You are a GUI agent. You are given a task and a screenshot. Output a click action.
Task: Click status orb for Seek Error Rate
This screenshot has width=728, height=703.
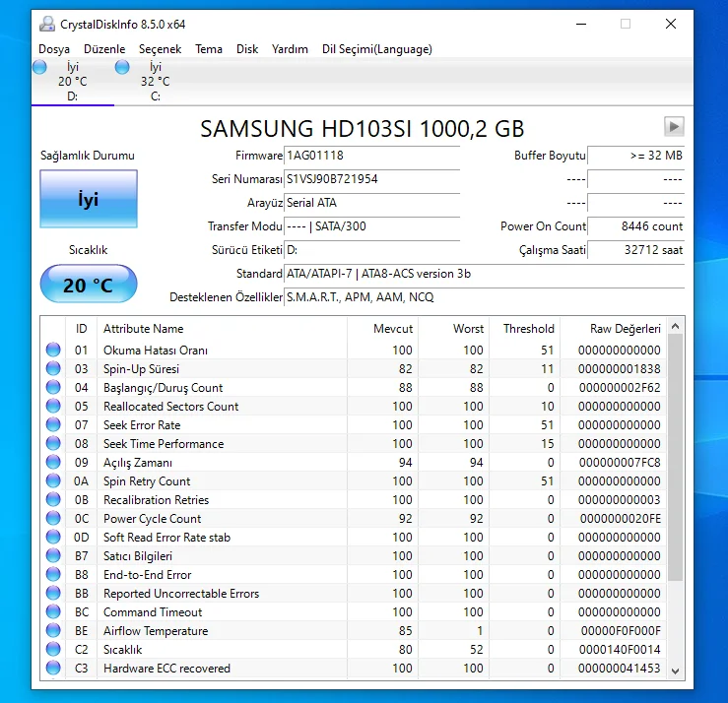(x=53, y=424)
